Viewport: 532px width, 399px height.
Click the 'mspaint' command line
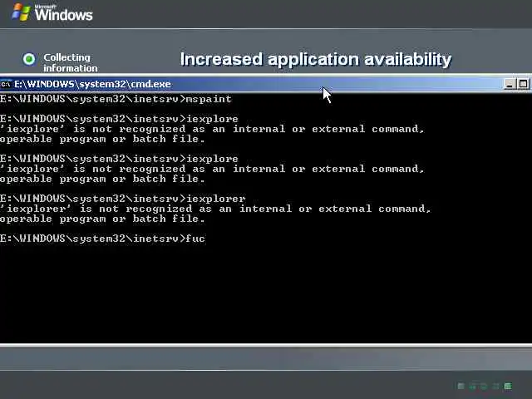116,99
